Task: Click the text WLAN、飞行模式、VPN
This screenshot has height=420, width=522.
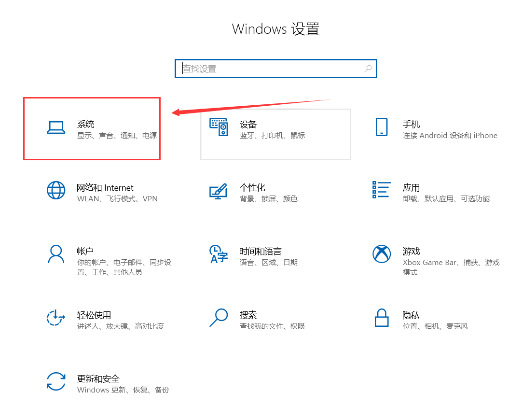Action: tap(117, 199)
